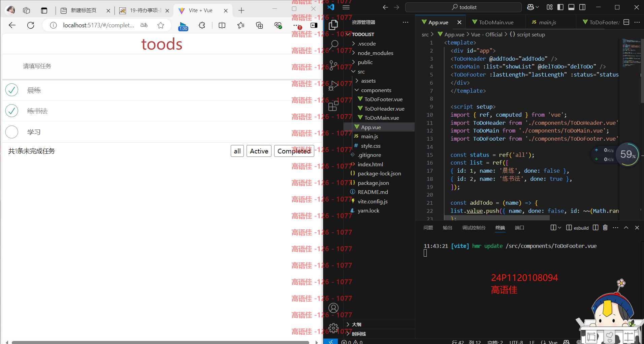Expand .vscode folder in explorer

pyautogui.click(x=379, y=44)
